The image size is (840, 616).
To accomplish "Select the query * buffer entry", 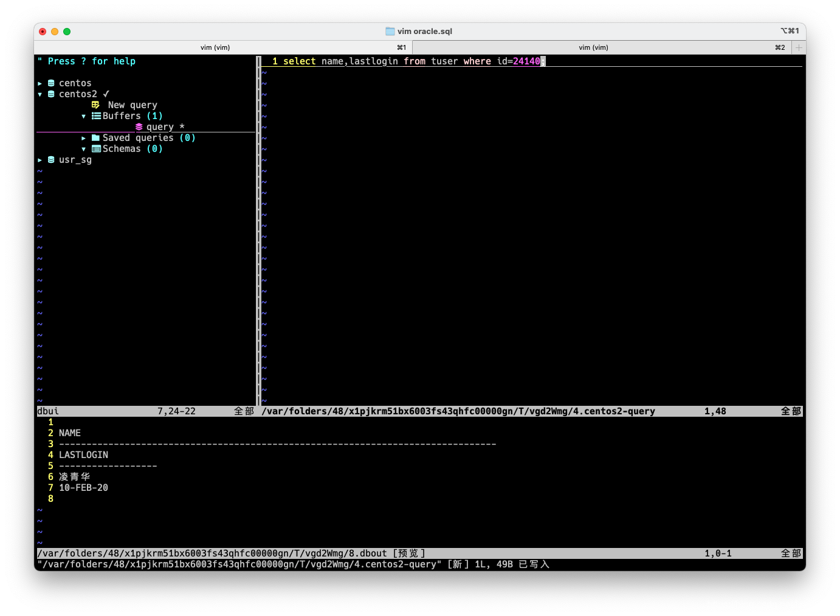I will 165,127.
